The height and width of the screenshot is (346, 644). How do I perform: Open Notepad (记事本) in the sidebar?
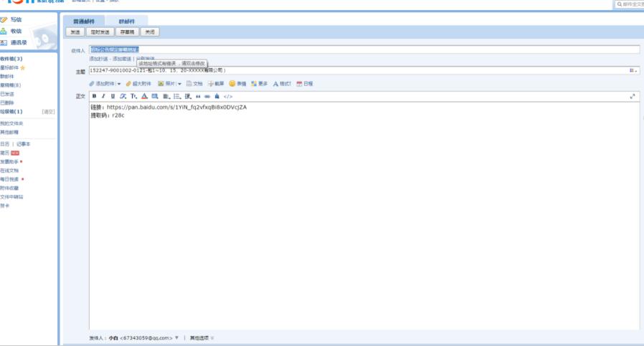click(24, 144)
